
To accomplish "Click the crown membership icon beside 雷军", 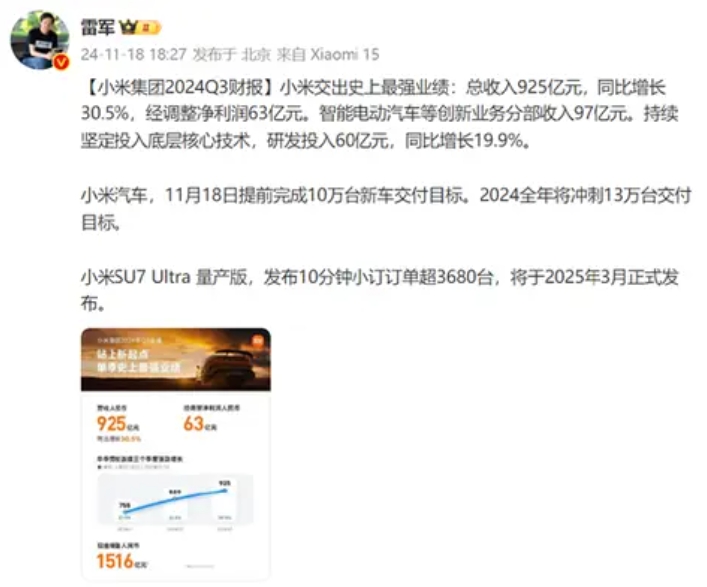I will [128, 28].
